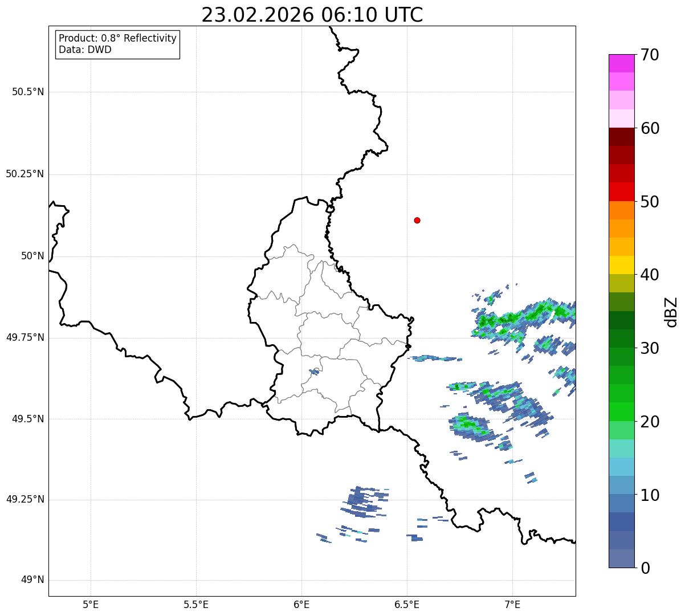Screen dimensions: 685x616
Task: Click the 50.5°N latitude tick label
Action: click(28, 92)
